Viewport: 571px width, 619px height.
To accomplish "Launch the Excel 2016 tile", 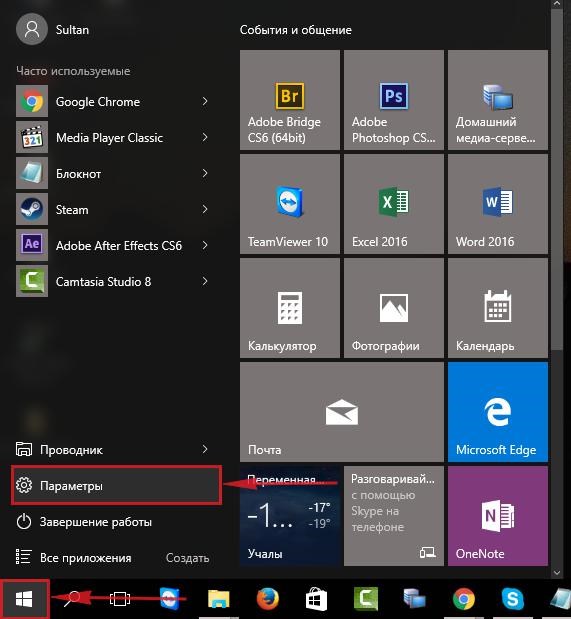I will tap(394, 204).
